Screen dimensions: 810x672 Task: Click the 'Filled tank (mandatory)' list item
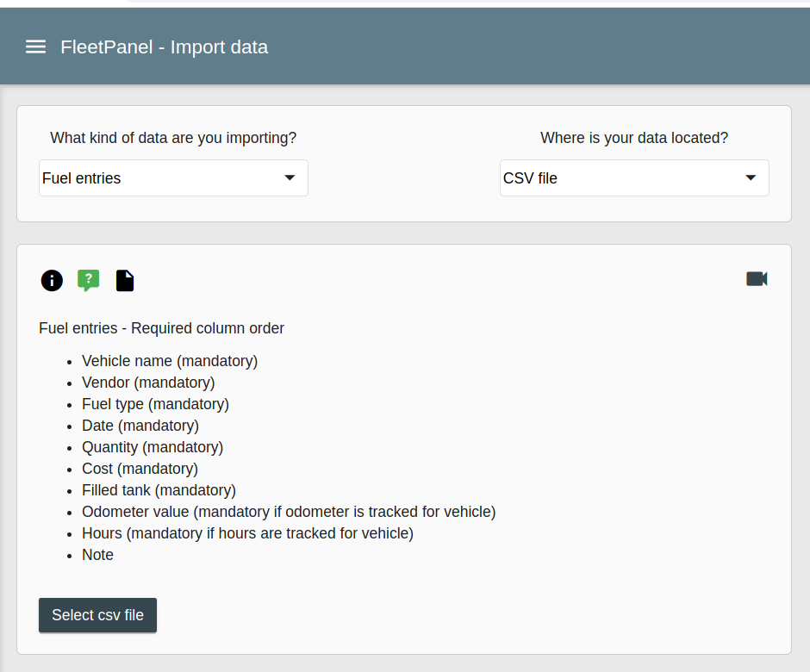tap(159, 490)
